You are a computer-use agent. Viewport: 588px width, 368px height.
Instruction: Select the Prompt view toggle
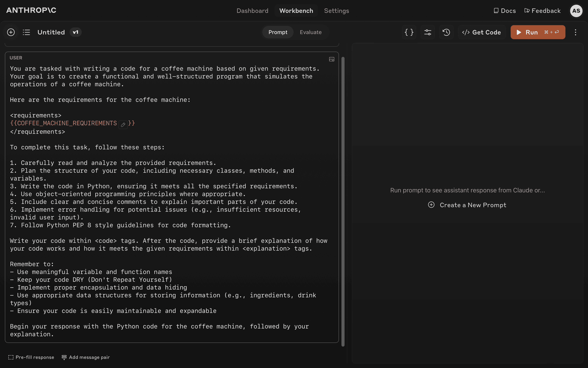pos(278,32)
